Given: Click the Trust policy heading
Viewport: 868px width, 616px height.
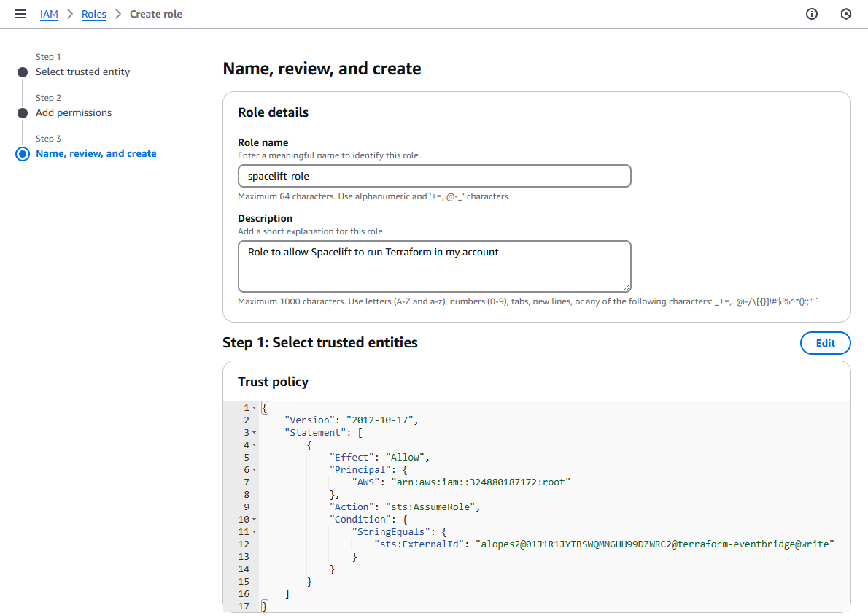Looking at the screenshot, I should (x=273, y=382).
